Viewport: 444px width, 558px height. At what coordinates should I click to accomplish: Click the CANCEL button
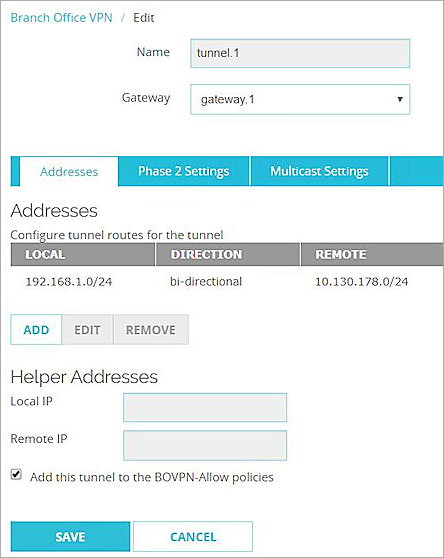193,537
